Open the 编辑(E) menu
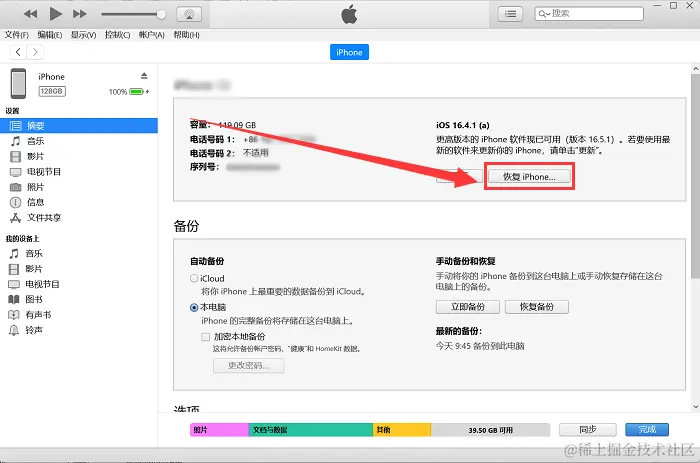700x463 pixels. click(50, 35)
